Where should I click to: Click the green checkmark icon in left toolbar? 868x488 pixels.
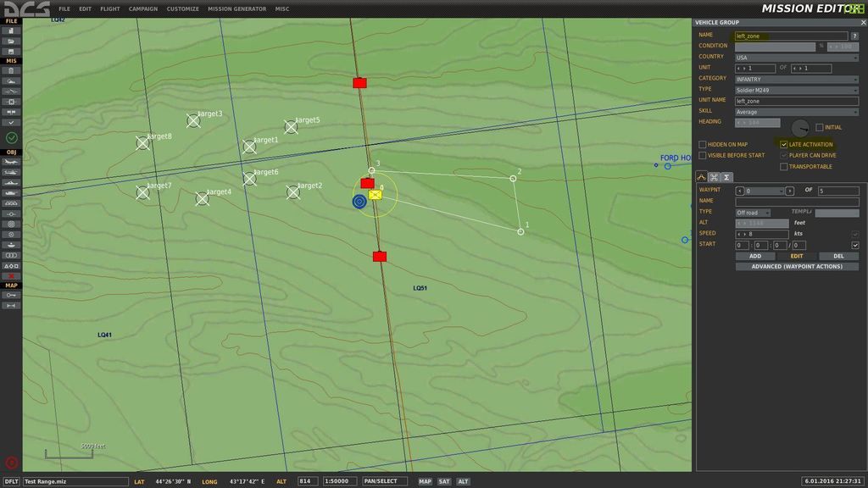[11, 137]
